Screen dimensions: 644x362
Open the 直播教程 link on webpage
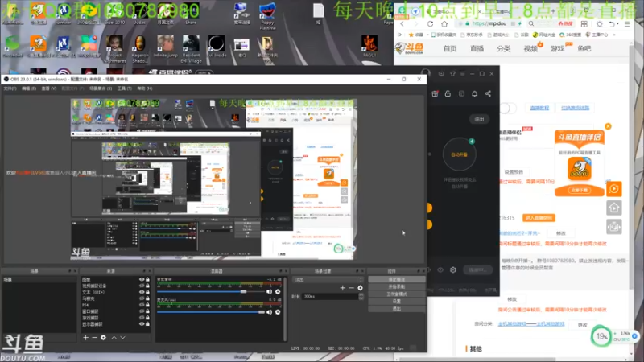pyautogui.click(x=539, y=108)
